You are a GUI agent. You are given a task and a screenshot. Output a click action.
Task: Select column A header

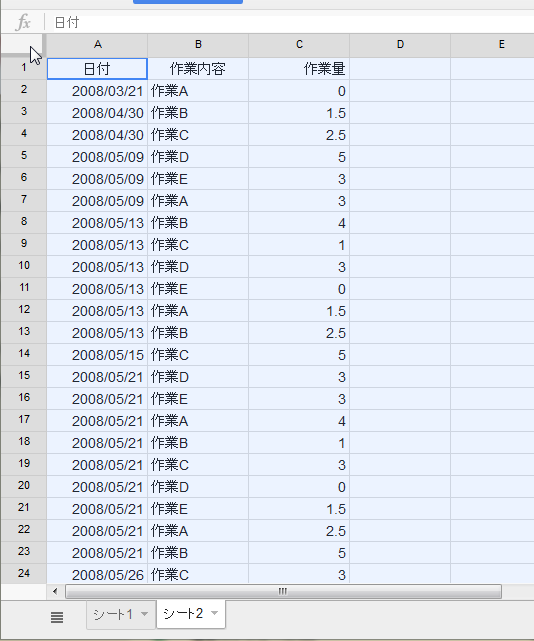pyautogui.click(x=97, y=45)
